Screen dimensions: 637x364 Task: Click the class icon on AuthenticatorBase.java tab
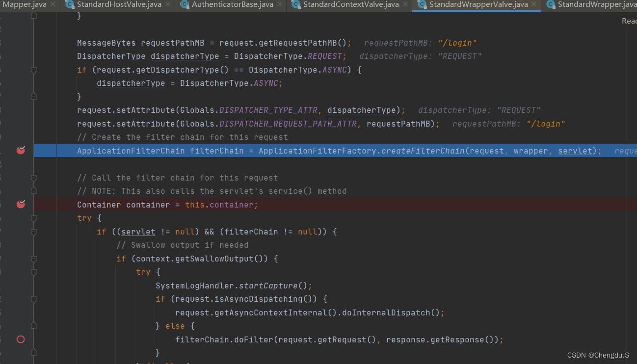pyautogui.click(x=185, y=5)
